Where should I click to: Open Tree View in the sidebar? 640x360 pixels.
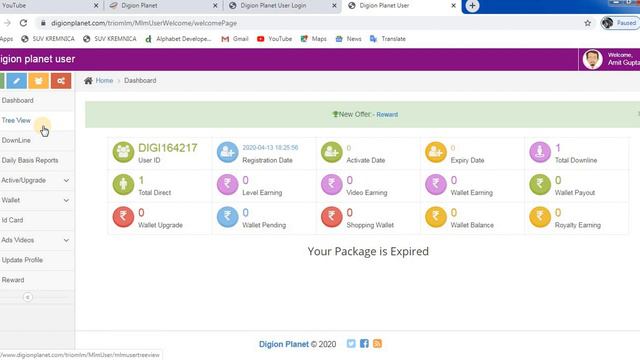point(16,120)
